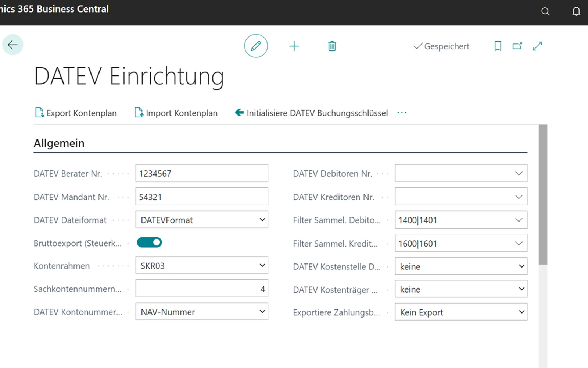Screen dimensions: 588x368
Task: Expand page to full screen
Action: [537, 46]
